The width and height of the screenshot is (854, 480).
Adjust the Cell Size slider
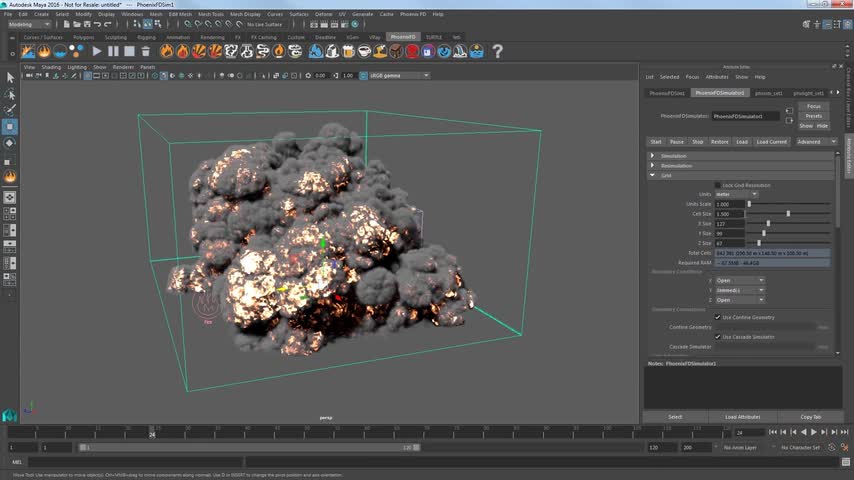pos(788,214)
